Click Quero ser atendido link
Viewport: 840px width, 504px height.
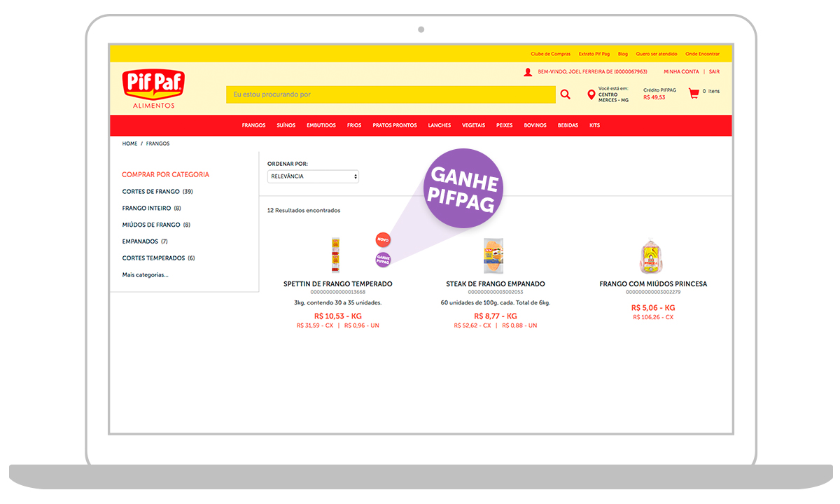(657, 54)
